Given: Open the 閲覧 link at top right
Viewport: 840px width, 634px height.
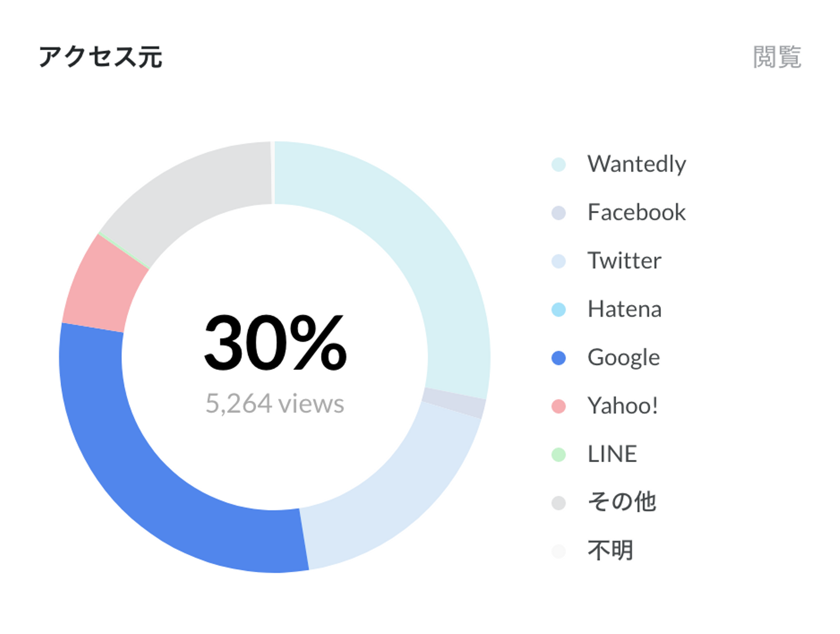Looking at the screenshot, I should pyautogui.click(x=777, y=57).
